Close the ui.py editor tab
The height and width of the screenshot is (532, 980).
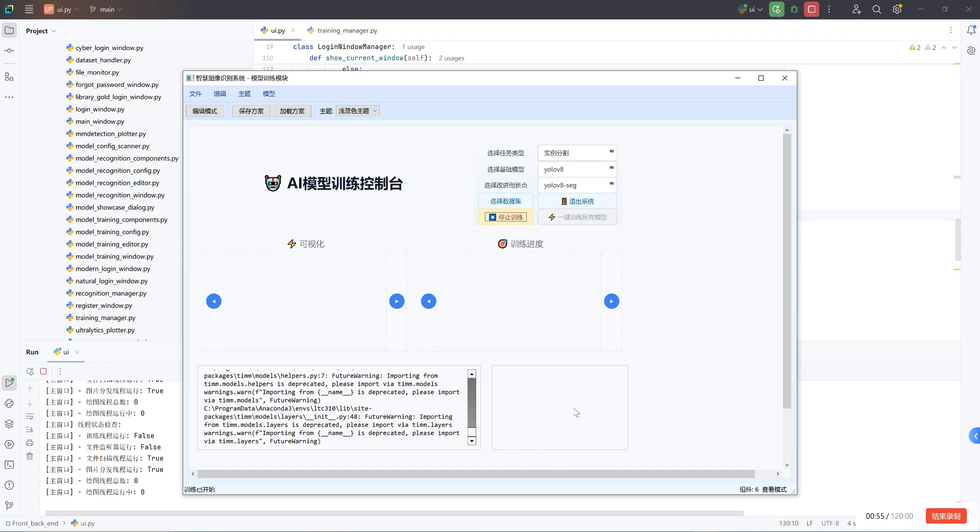pyautogui.click(x=293, y=31)
